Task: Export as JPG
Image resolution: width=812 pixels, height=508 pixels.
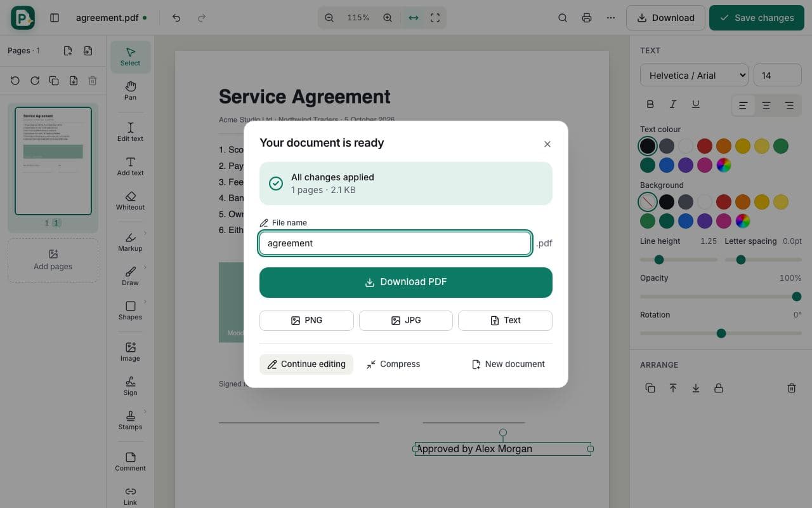Action: pyautogui.click(x=406, y=321)
